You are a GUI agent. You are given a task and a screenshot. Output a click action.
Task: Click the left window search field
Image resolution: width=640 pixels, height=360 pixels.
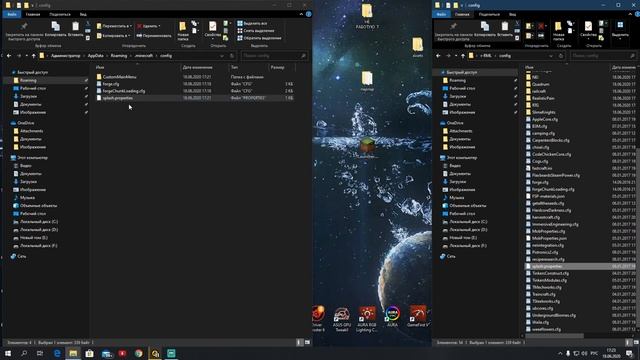[274, 56]
